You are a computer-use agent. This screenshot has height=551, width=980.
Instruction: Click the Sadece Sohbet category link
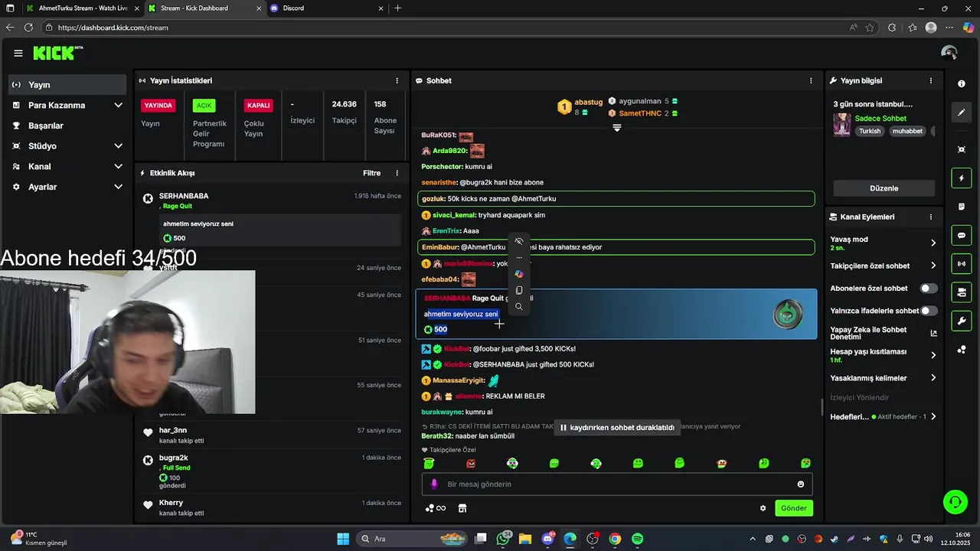880,119
